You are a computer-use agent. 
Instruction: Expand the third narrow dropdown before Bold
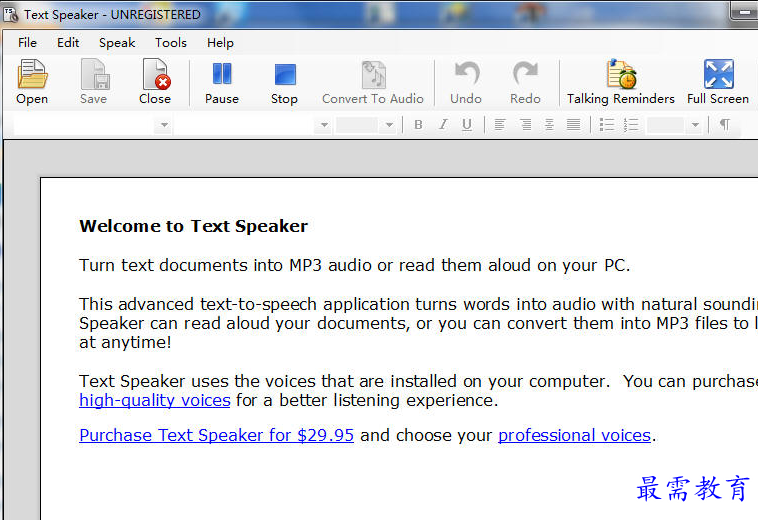(x=389, y=125)
